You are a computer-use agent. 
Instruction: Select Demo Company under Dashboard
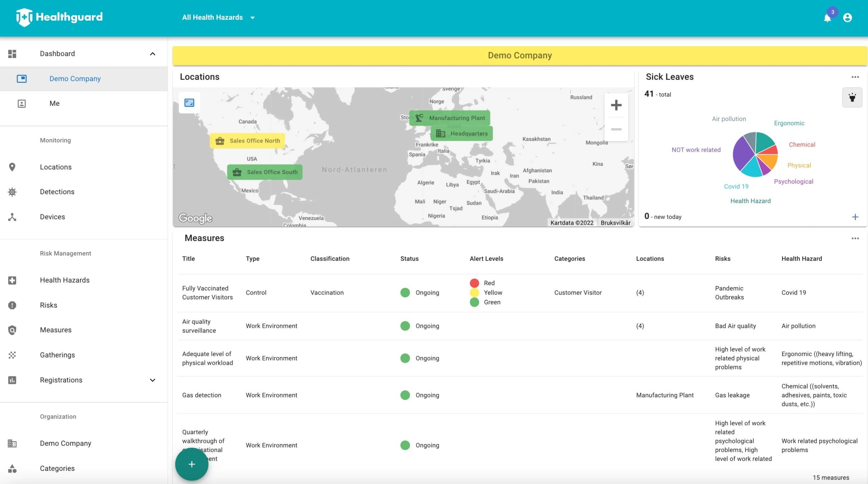click(x=84, y=79)
